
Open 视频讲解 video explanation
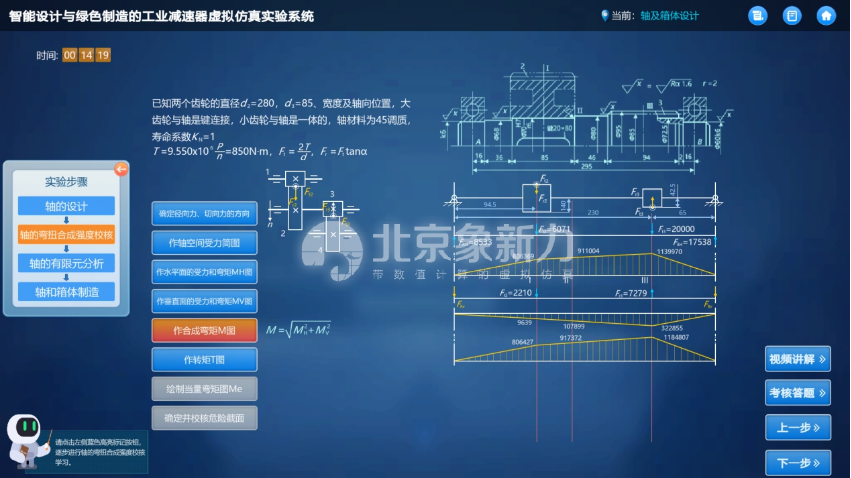pyautogui.click(x=797, y=359)
